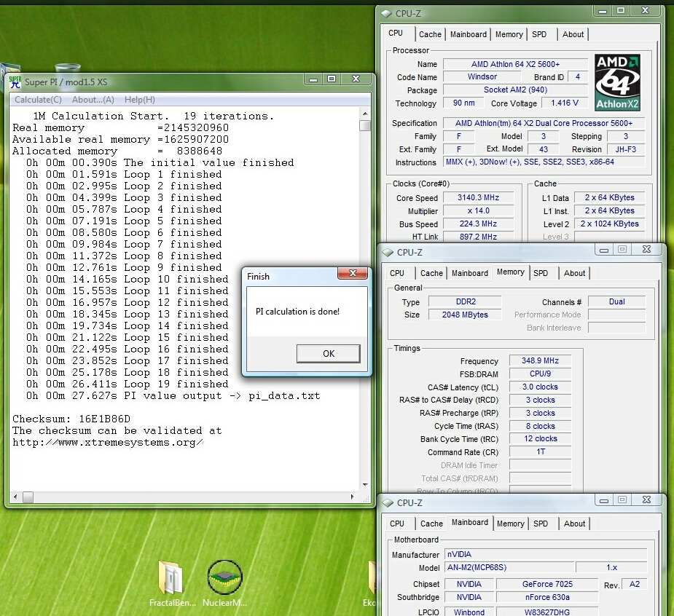The image size is (674, 616).
Task: Click Super PI scroll down arrow
Action: (x=365, y=484)
